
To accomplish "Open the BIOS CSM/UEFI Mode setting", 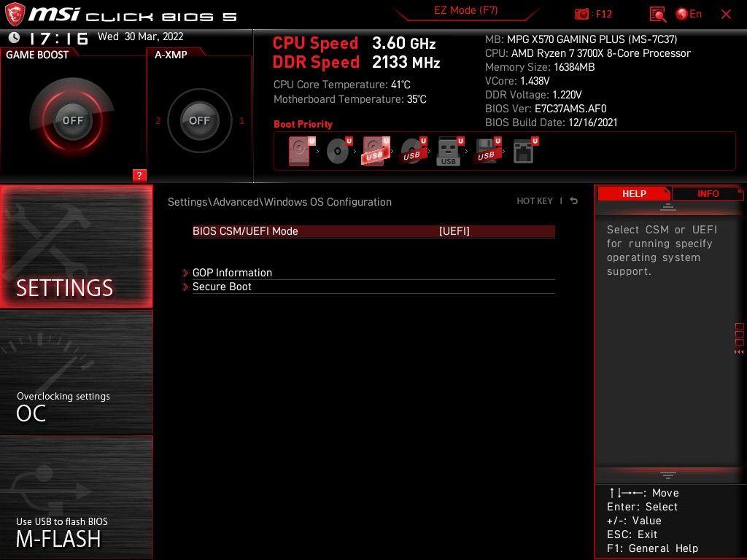I will point(373,231).
